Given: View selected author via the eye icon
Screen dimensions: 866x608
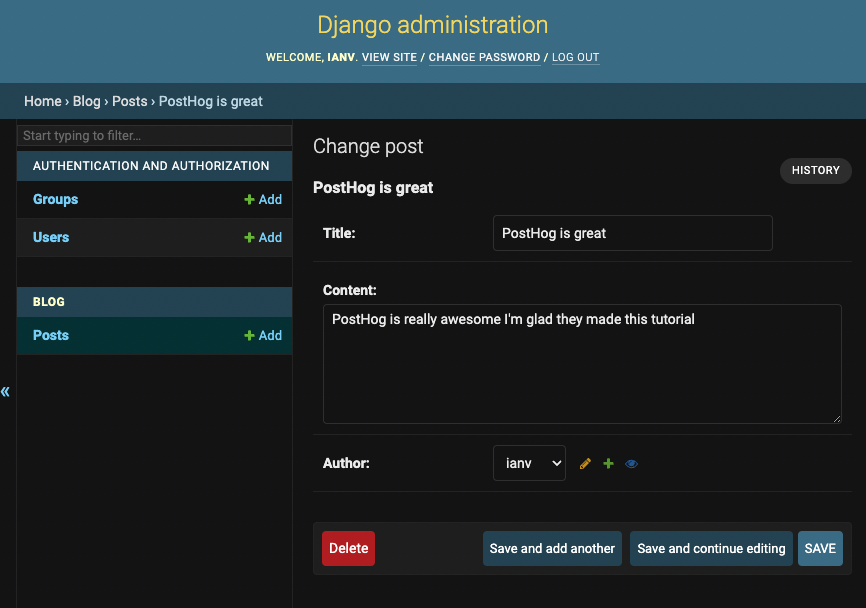Looking at the screenshot, I should [631, 463].
